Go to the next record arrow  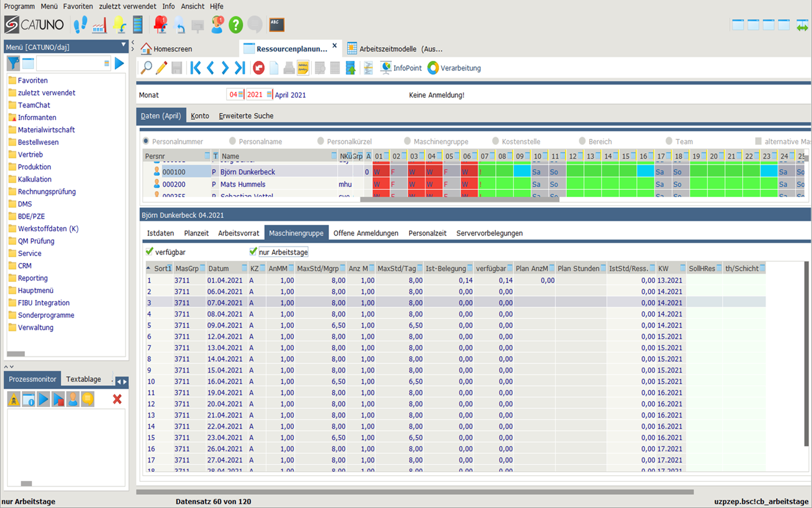pyautogui.click(x=225, y=68)
